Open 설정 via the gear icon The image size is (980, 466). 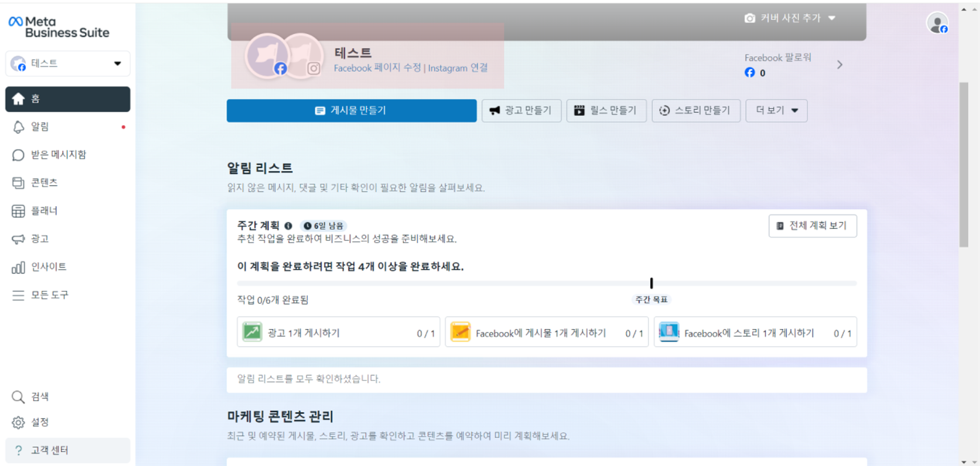coord(18,422)
